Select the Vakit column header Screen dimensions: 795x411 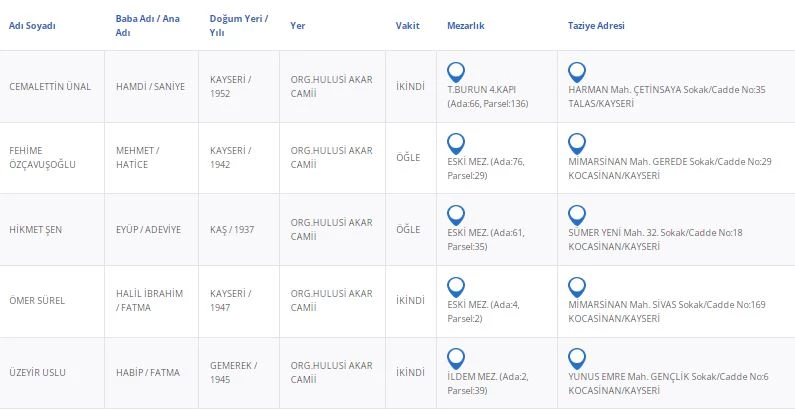click(407, 26)
